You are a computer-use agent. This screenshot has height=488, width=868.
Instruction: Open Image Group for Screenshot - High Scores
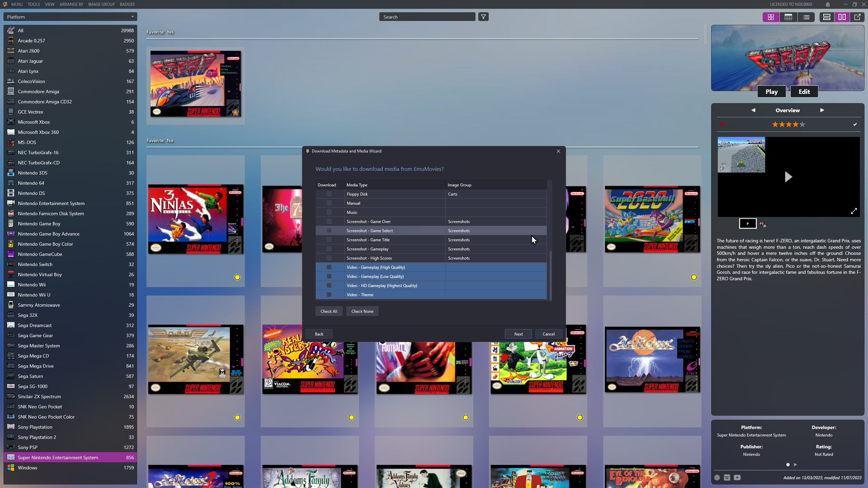click(496, 258)
